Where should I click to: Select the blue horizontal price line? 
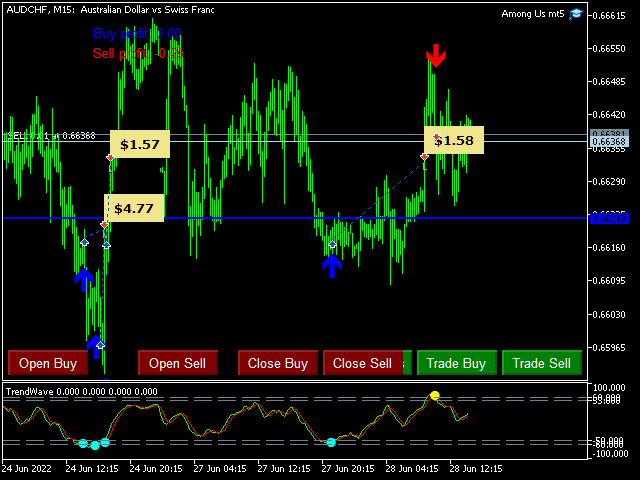(250, 218)
